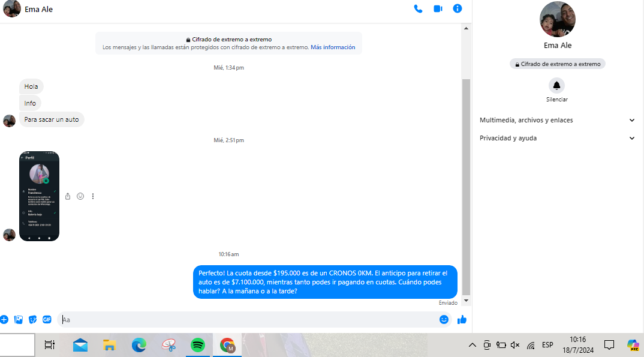Choose a sticker from the sticker icon

click(33, 320)
